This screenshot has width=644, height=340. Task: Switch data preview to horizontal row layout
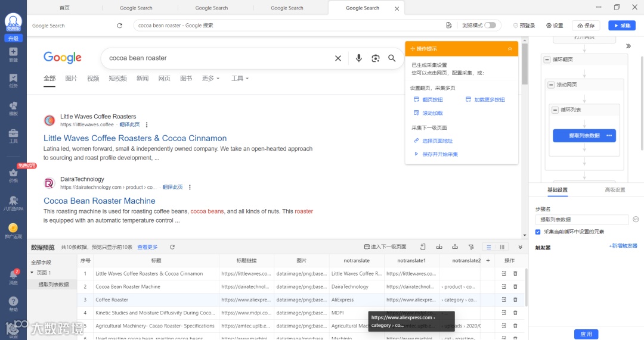pos(489,247)
